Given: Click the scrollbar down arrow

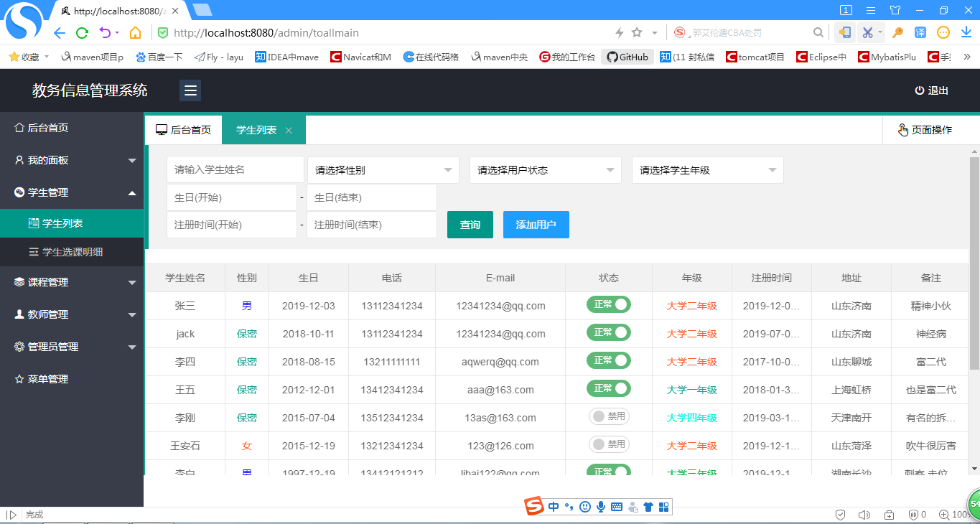Looking at the screenshot, I should coord(974,469).
